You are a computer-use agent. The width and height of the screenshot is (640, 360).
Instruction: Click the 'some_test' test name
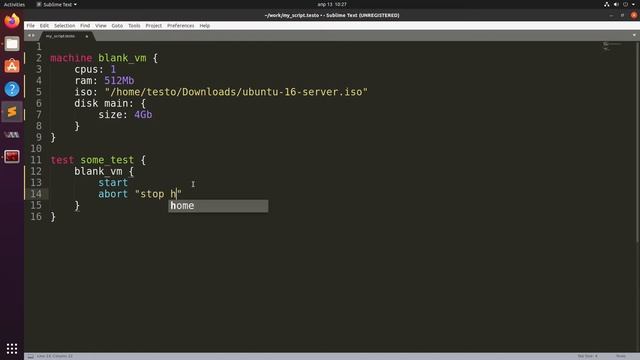click(107, 160)
